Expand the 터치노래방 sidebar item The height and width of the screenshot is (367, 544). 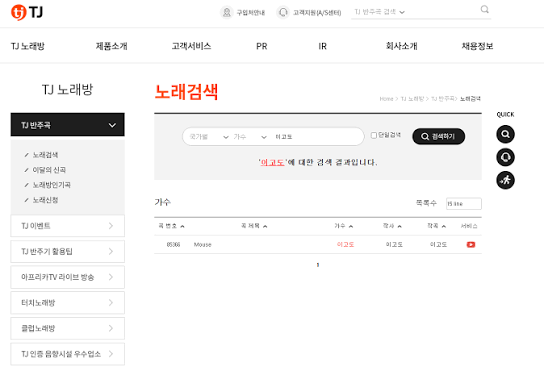(x=68, y=302)
